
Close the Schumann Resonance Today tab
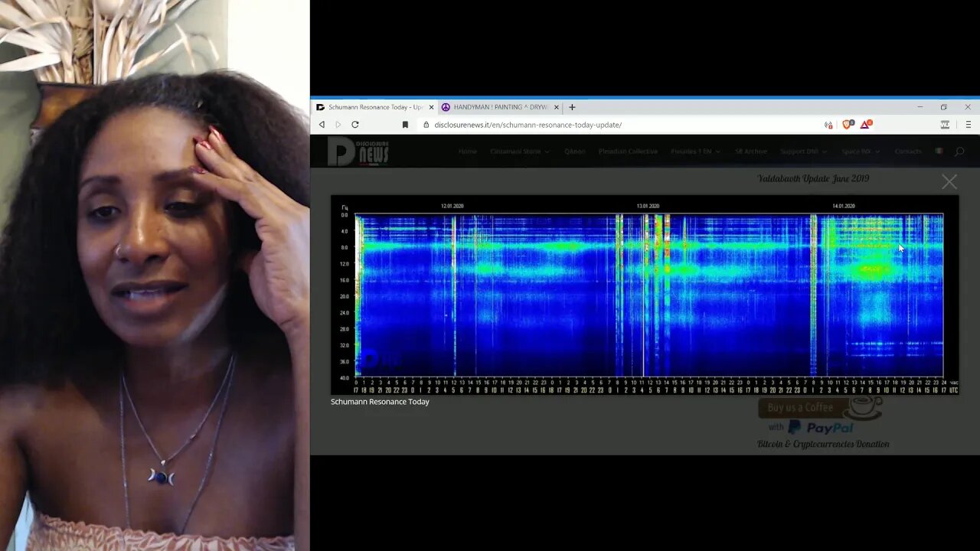coord(431,107)
